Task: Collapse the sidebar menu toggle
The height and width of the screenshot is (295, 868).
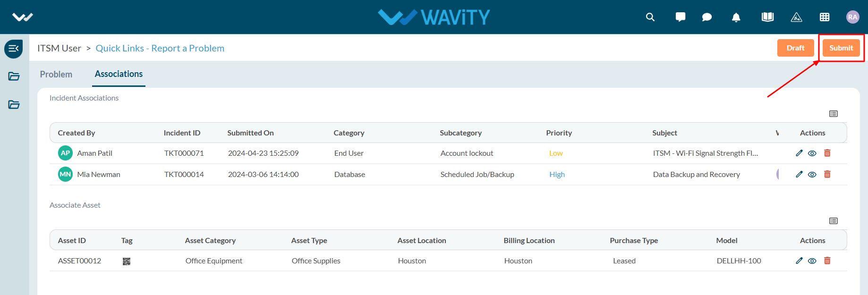Action: coord(14,49)
